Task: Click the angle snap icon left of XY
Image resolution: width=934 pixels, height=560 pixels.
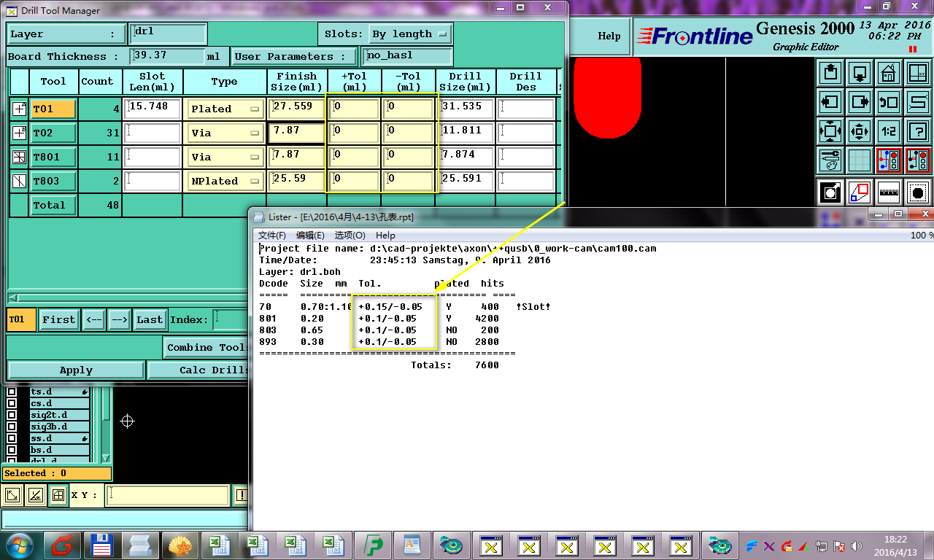Action: click(x=35, y=496)
